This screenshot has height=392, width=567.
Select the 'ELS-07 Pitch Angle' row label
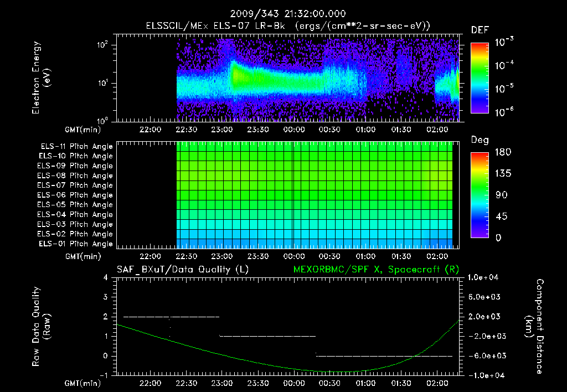point(75,185)
